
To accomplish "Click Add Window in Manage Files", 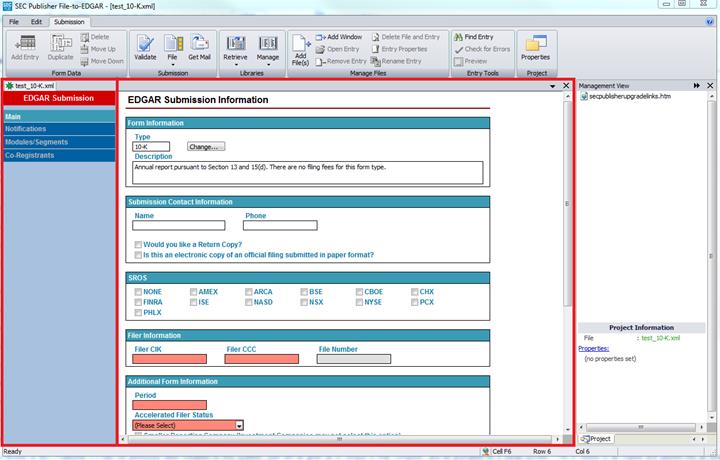I will pyautogui.click(x=339, y=37).
